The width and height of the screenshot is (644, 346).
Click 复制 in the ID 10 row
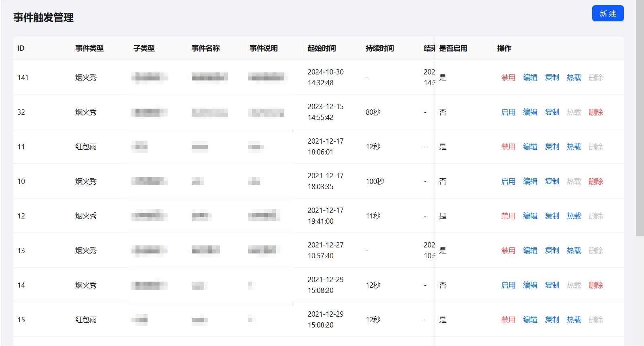coord(552,181)
